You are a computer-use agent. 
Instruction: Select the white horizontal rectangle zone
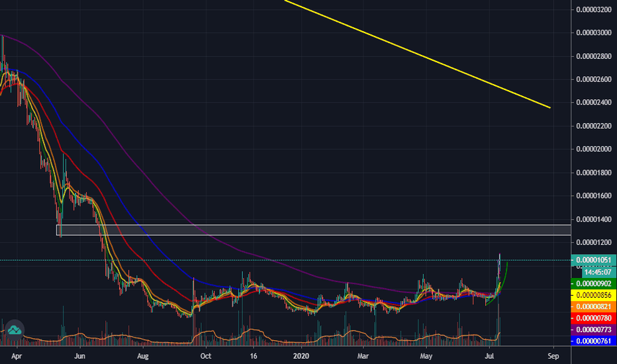point(314,230)
